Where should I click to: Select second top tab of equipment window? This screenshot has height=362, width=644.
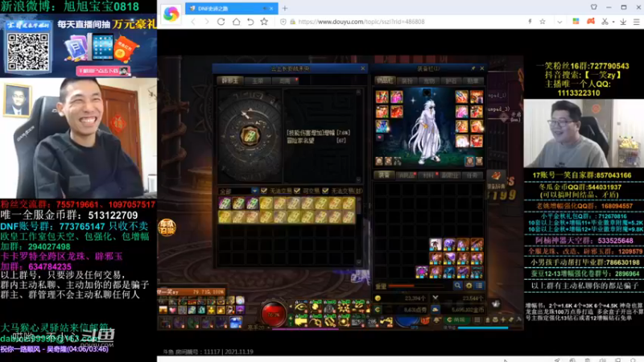click(407, 81)
